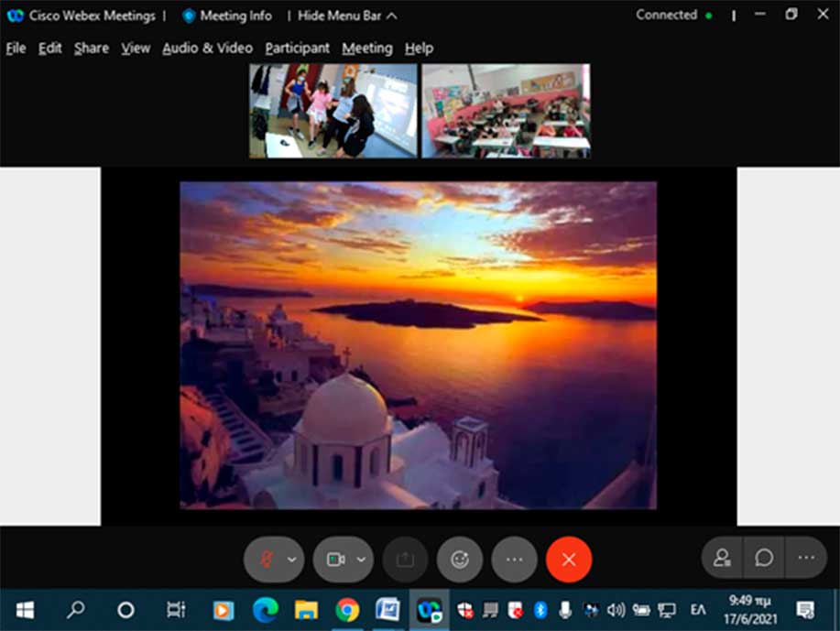Unmute the microphone button

pos(267,560)
